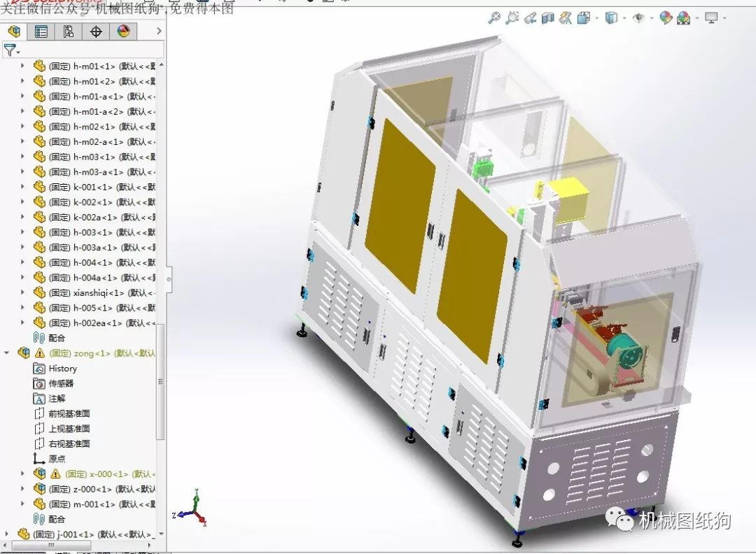Image resolution: width=756 pixels, height=554 pixels.
Task: Expand the j-001<1> component
Action: point(7,534)
